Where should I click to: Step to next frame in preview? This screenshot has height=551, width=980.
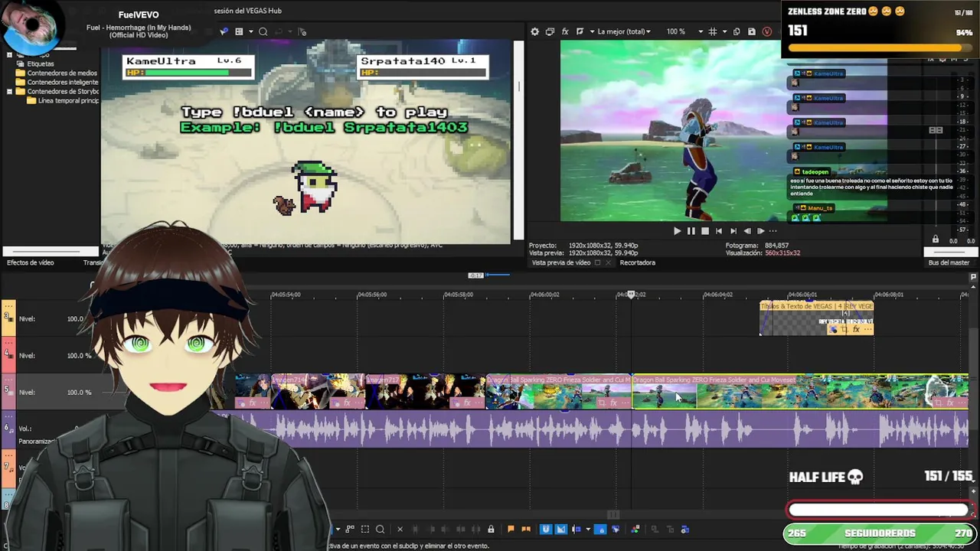pyautogui.click(x=760, y=230)
